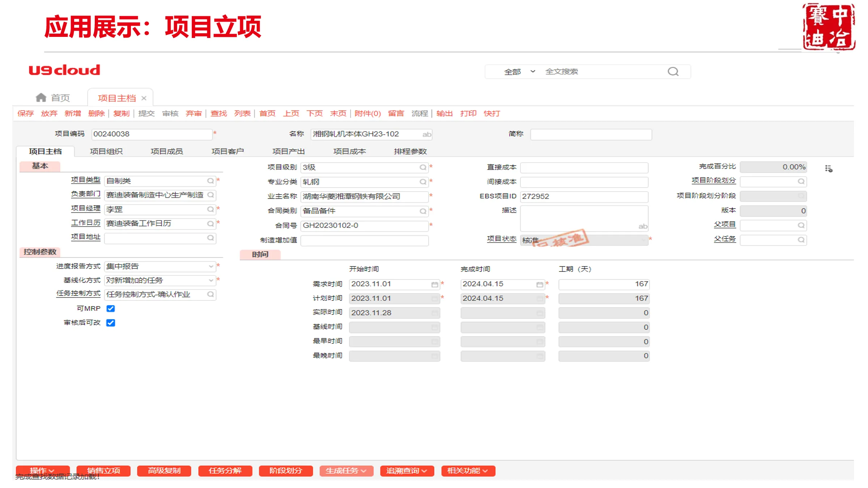Click the EBS项目ID input field

(584, 196)
